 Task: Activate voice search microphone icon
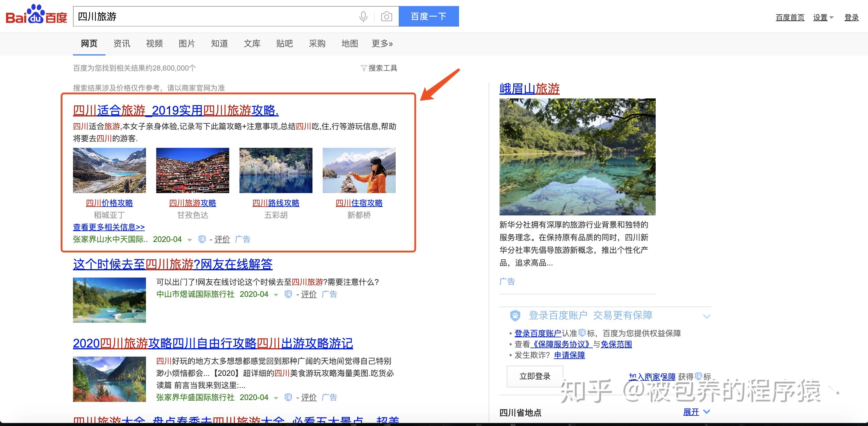tap(363, 17)
